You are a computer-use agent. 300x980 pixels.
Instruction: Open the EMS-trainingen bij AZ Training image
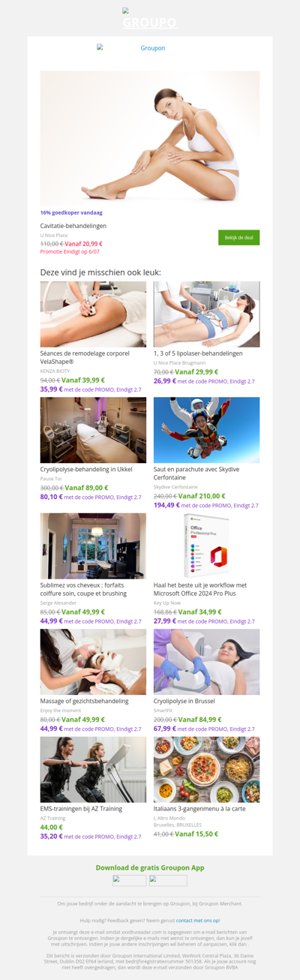(93, 770)
